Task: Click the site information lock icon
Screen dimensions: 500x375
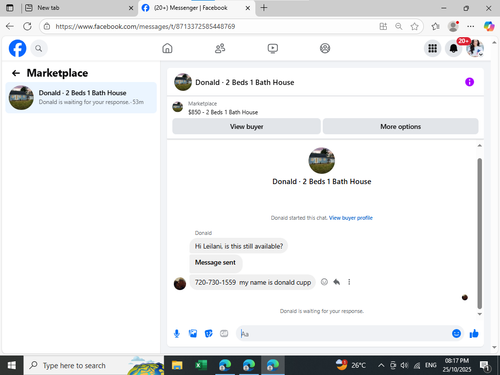Action: click(47, 26)
